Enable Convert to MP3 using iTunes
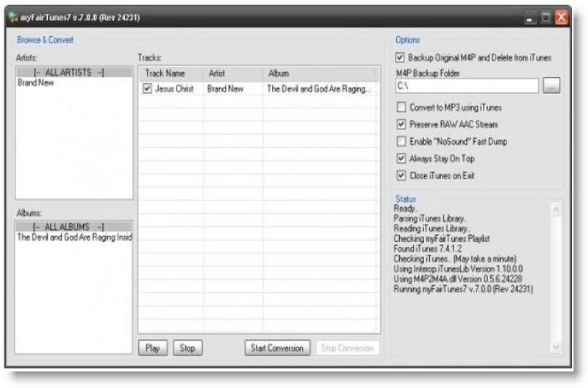 [x=401, y=107]
